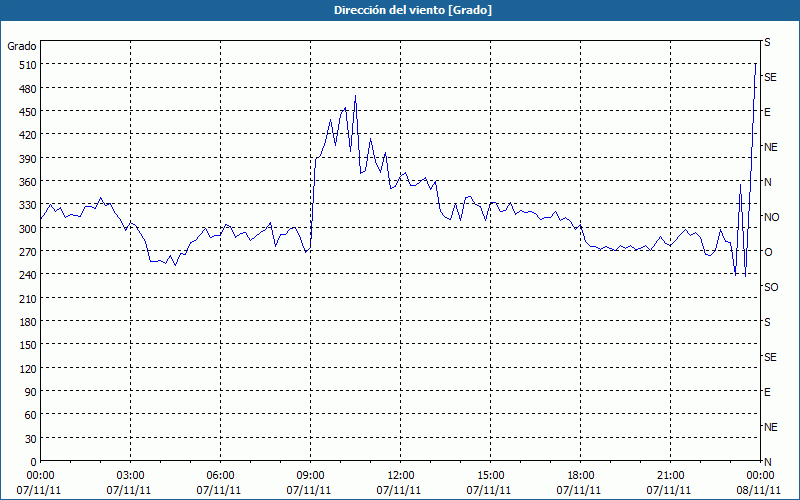This screenshot has width=800, height=500.
Task: Click the 270 degree axis label
Action: pos(29,252)
